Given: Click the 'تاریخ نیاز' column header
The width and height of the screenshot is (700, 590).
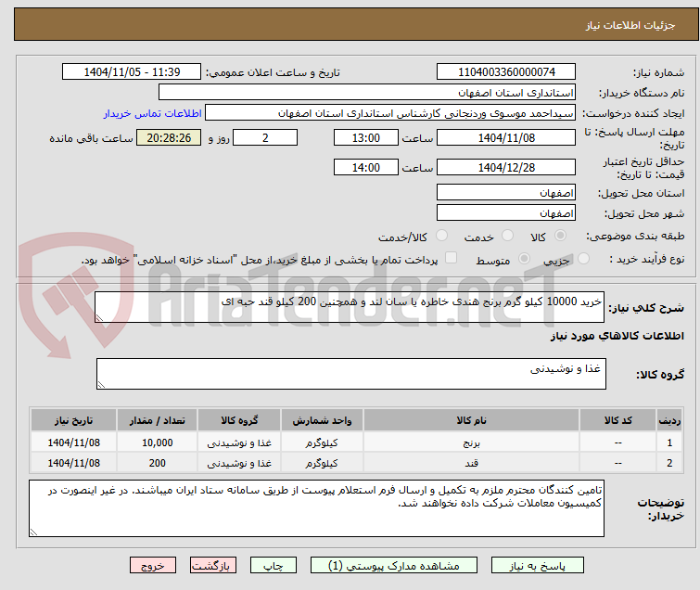Looking at the screenshot, I should click(73, 420).
